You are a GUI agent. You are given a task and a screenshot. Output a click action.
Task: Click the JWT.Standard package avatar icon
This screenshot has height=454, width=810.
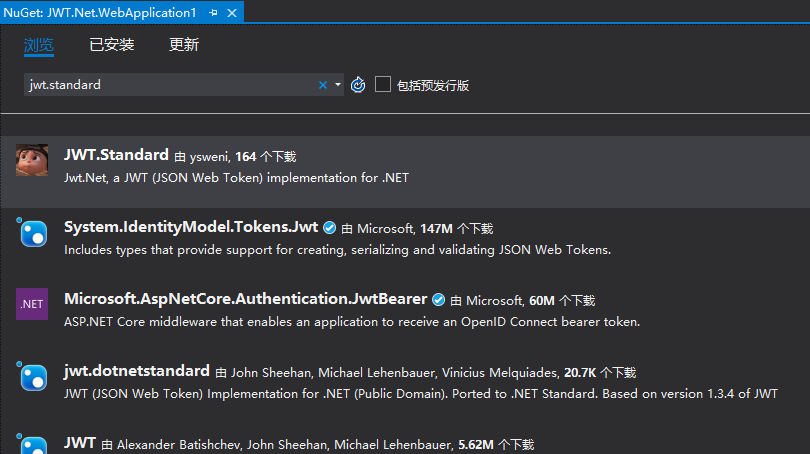tap(32, 160)
